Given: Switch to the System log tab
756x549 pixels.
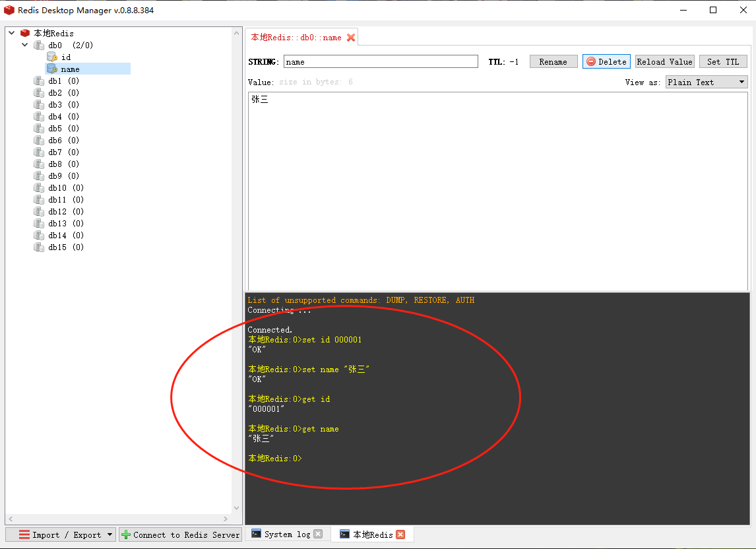Looking at the screenshot, I should (288, 534).
